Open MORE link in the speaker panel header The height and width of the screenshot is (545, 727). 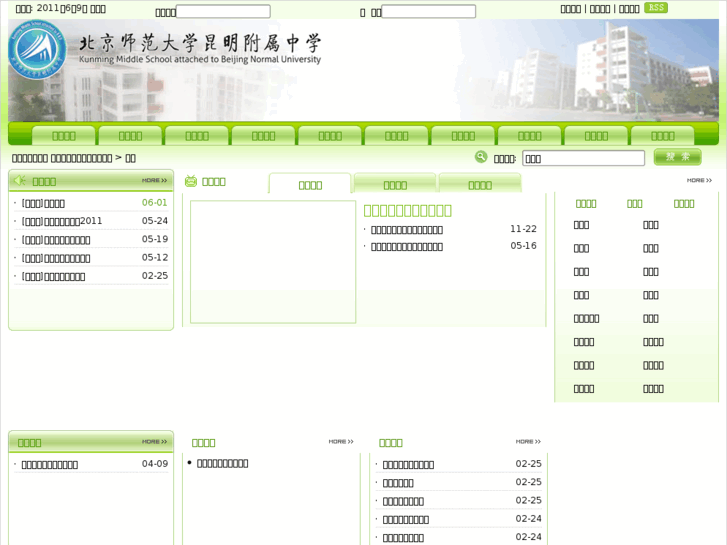click(154, 180)
